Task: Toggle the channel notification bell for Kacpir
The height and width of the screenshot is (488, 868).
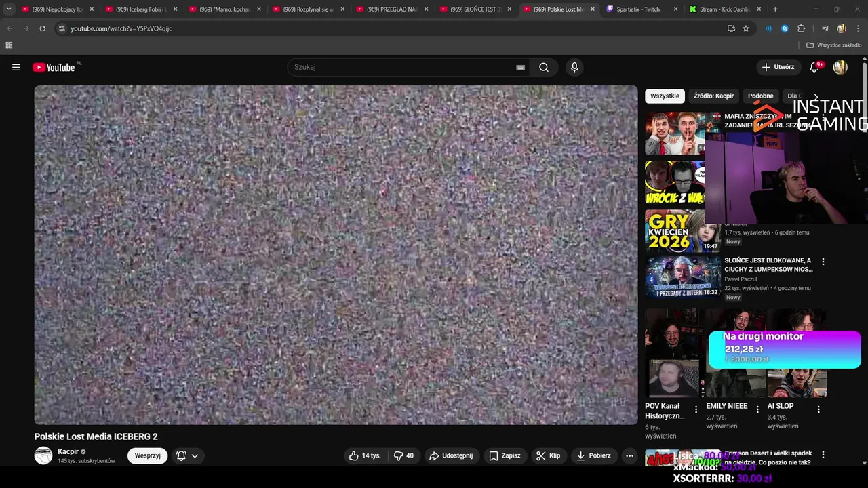Action: pos(181,455)
